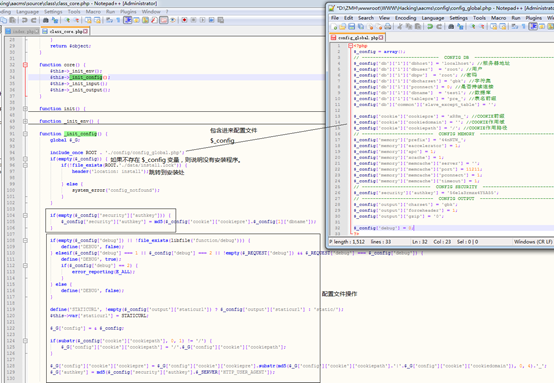This screenshot has width=554, height=383.
Task: Click Save All icon in config_global.php window
Action: (x=361, y=26)
